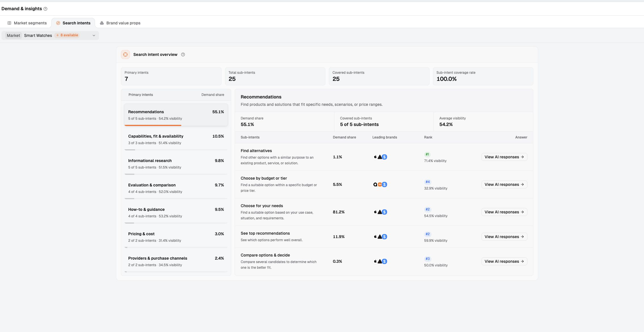This screenshot has height=332, width=644.
Task: Switch to Brand value props tab
Action: pos(120,23)
